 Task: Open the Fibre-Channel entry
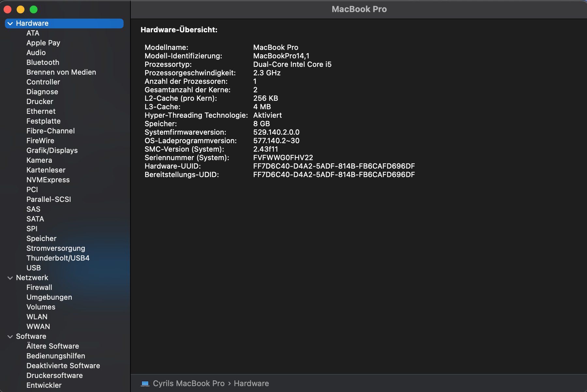[x=51, y=131]
